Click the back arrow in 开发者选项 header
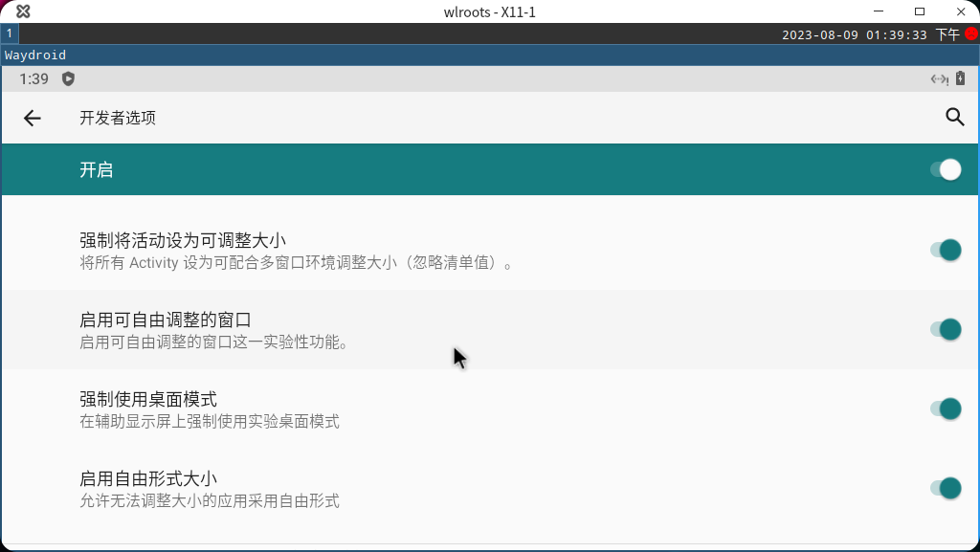Image resolution: width=980 pixels, height=552 pixels. 33,118
